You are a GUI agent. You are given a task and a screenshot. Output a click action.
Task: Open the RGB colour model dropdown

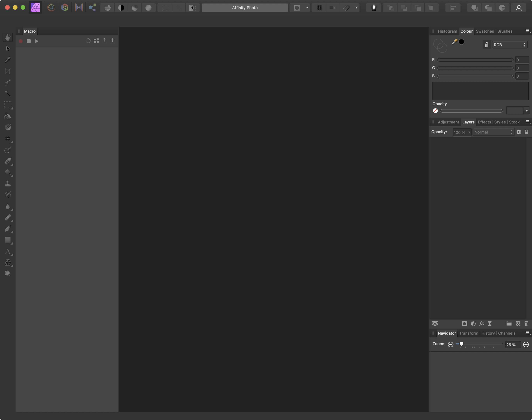(509, 45)
